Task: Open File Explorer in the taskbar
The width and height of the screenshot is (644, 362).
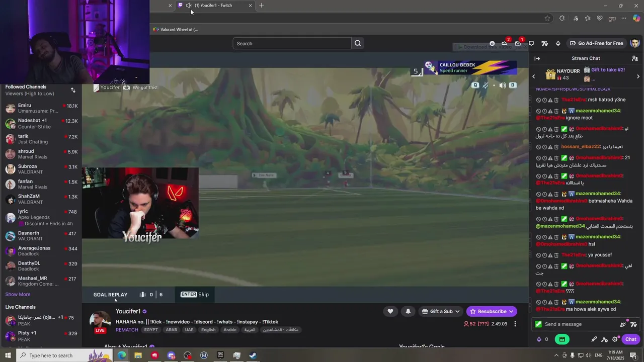Action: (x=138, y=355)
